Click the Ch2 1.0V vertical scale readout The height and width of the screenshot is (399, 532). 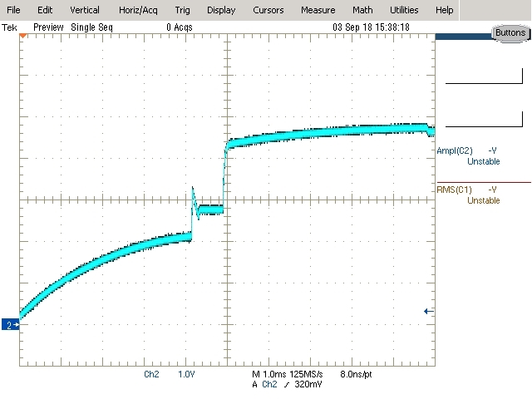click(170, 374)
